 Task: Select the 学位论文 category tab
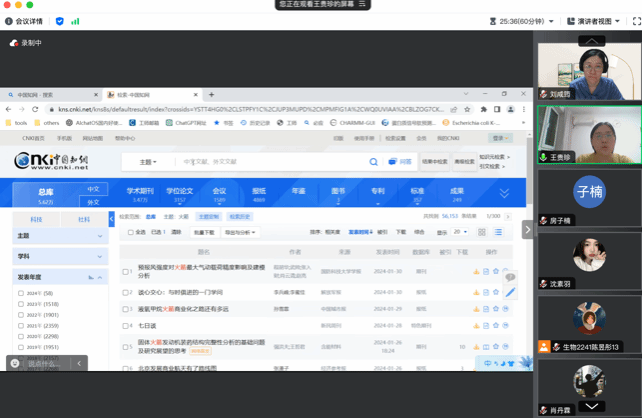pyautogui.click(x=180, y=191)
